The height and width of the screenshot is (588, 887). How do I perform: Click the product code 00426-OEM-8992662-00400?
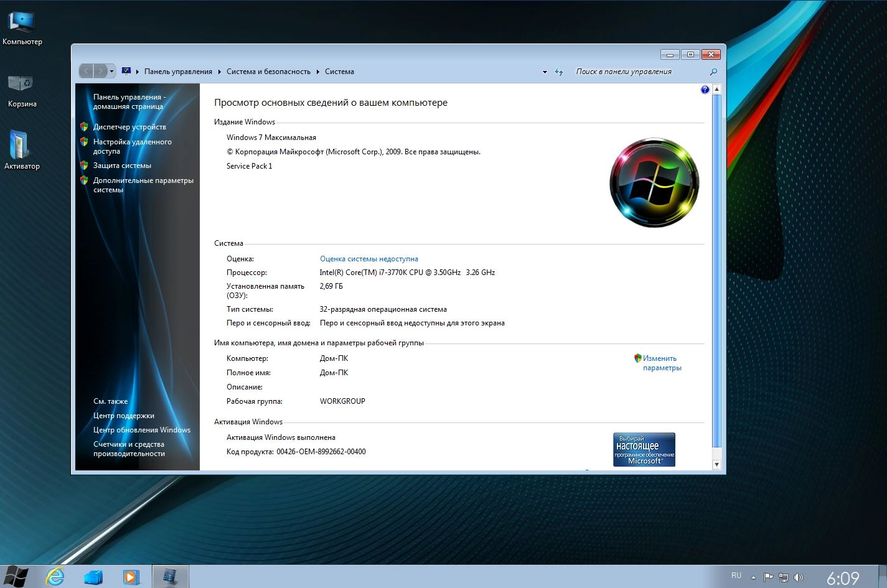(x=321, y=452)
